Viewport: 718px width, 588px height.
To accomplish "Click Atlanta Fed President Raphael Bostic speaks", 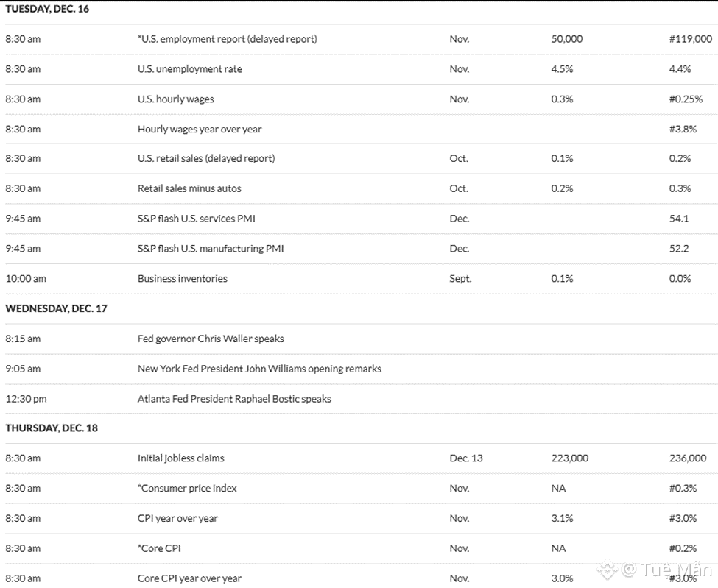I will click(x=234, y=399).
